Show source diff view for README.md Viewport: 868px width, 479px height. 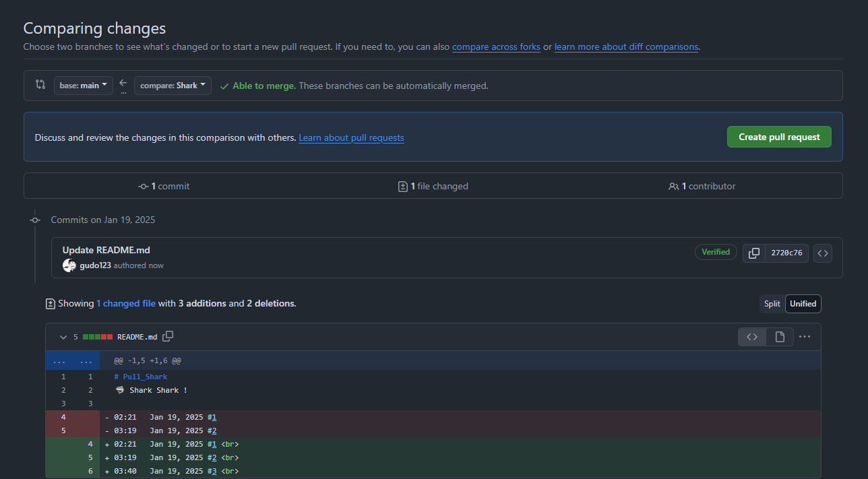tap(752, 337)
